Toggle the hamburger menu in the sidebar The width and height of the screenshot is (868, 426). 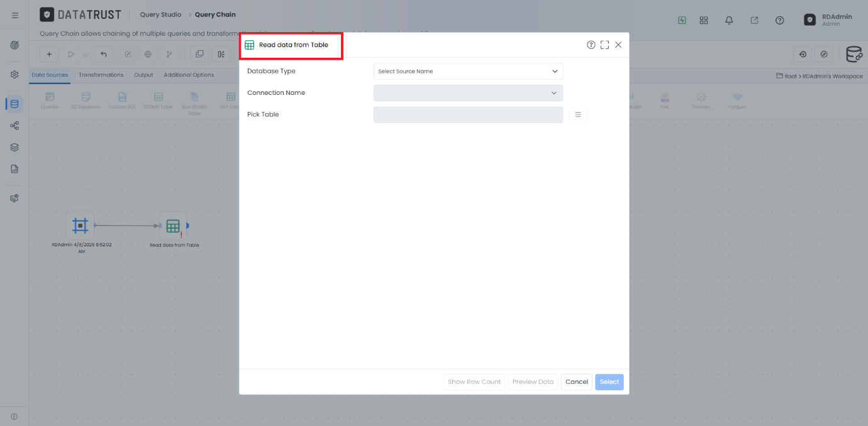pos(15,15)
